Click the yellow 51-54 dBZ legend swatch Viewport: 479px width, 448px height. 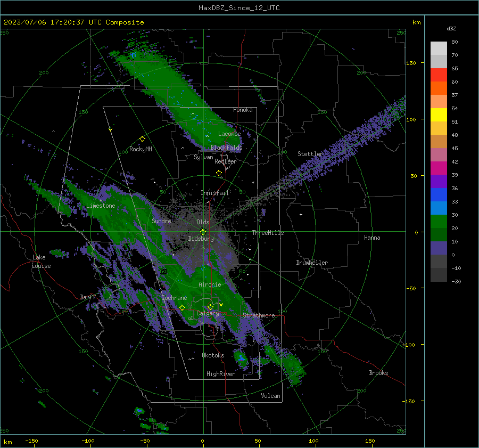click(x=439, y=115)
